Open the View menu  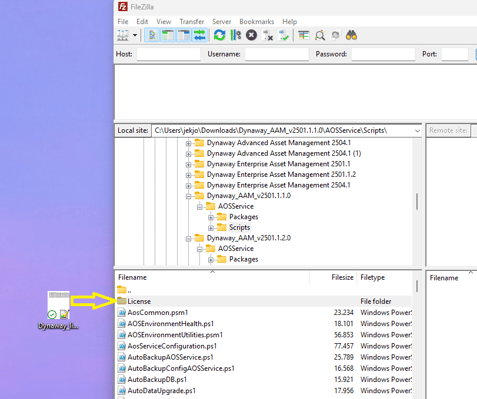(x=164, y=22)
